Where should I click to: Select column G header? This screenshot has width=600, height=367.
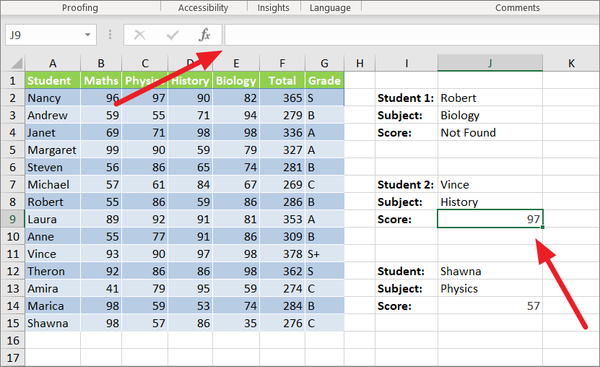[324, 63]
